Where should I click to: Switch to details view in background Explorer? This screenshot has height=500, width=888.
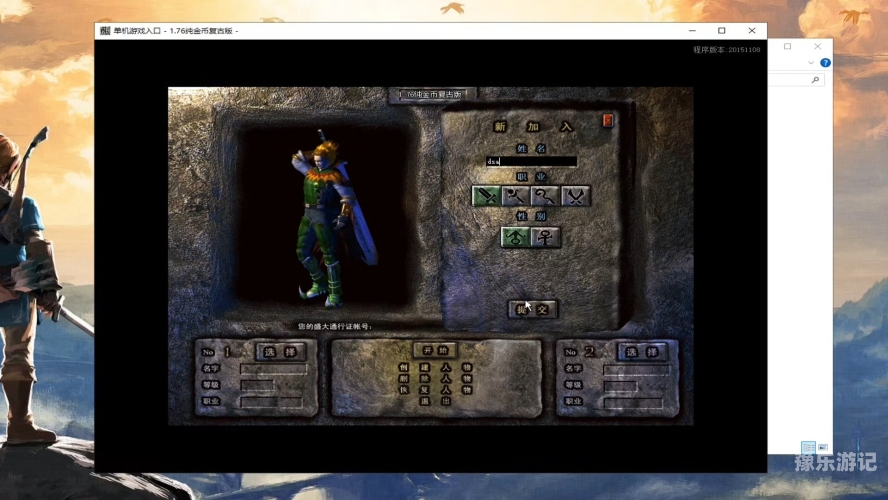pos(808,447)
